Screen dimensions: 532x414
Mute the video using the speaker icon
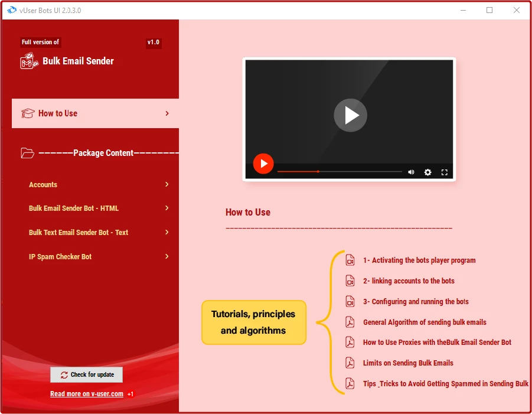coord(411,172)
